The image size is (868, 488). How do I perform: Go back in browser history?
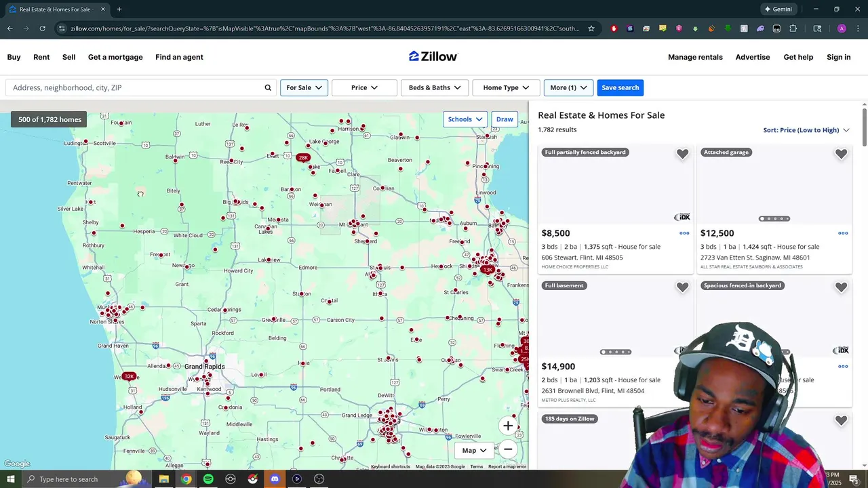click(x=10, y=28)
